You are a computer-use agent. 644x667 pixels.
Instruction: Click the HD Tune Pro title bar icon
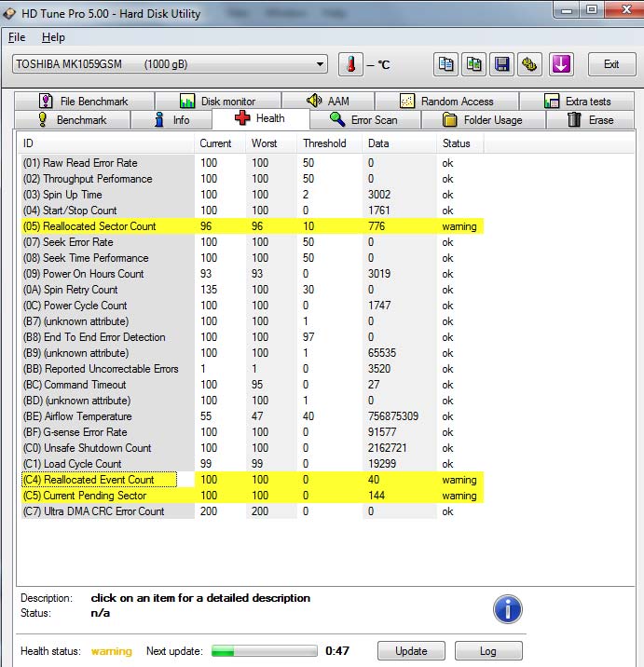(9, 14)
